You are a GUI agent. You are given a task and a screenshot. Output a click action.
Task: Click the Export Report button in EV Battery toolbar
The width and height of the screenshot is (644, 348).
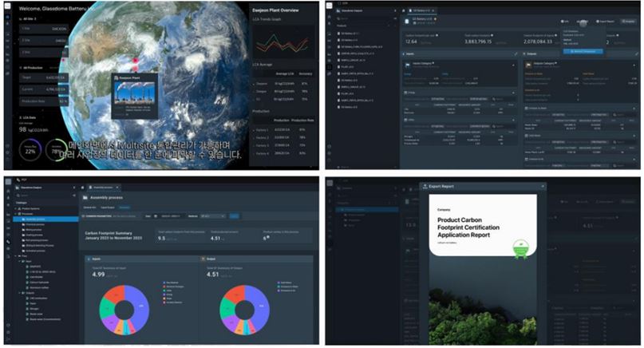[x=606, y=22]
